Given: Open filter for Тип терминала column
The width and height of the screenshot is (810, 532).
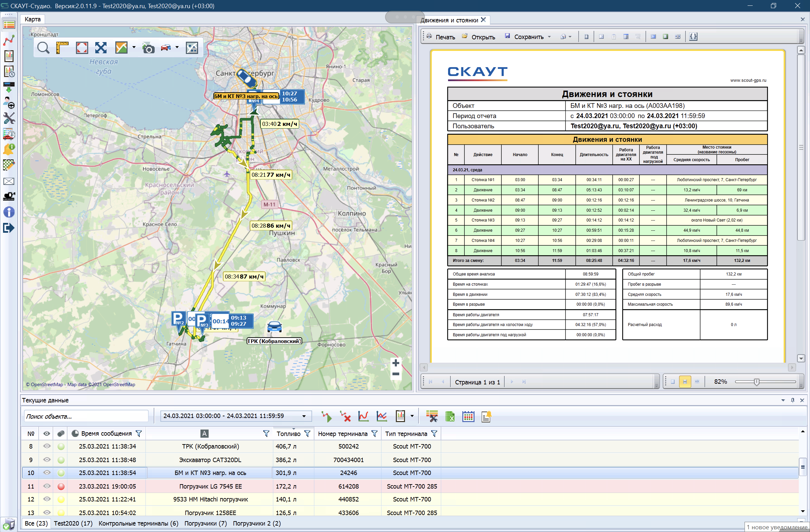Looking at the screenshot, I should click(x=434, y=434).
